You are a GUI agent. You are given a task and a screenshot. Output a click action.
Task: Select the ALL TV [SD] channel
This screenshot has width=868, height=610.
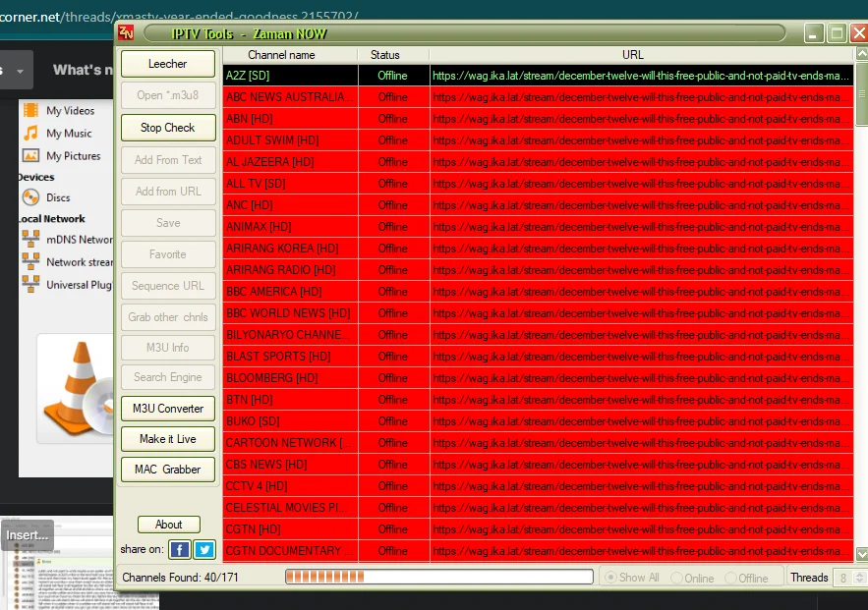coord(538,184)
